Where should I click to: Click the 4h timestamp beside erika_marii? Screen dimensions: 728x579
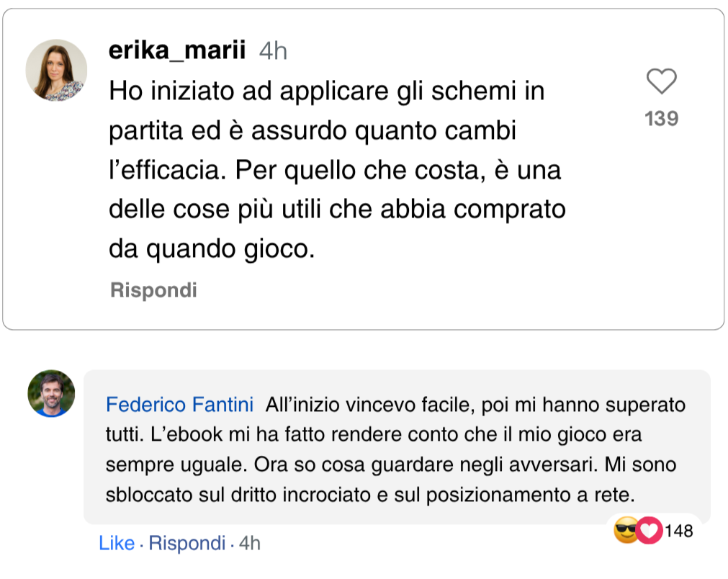(273, 51)
